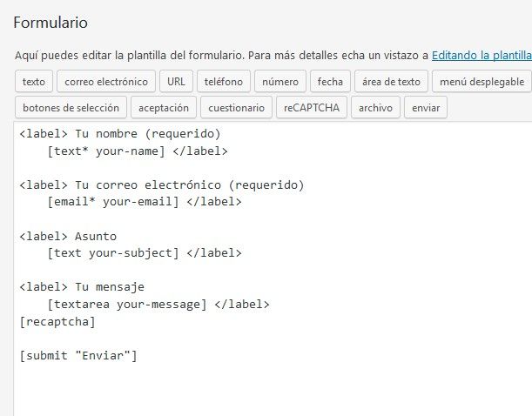This screenshot has width=532, height=416.
Task: Insert the 'enviar' submit tag
Action: pos(426,107)
